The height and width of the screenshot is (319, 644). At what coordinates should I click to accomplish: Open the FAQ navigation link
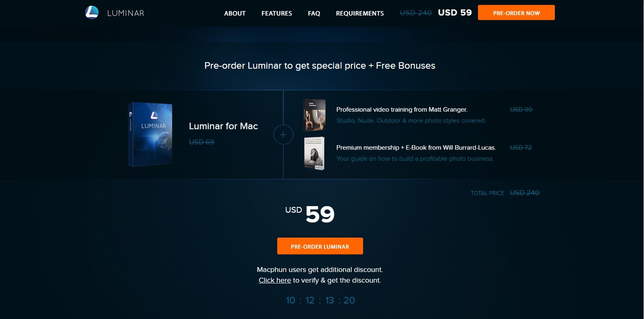tap(314, 13)
